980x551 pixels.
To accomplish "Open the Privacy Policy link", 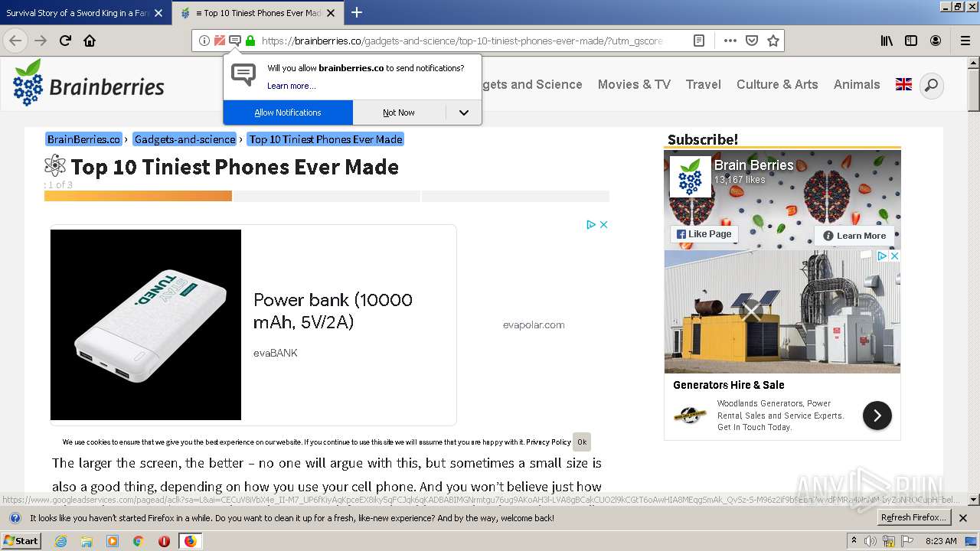I will pos(548,442).
